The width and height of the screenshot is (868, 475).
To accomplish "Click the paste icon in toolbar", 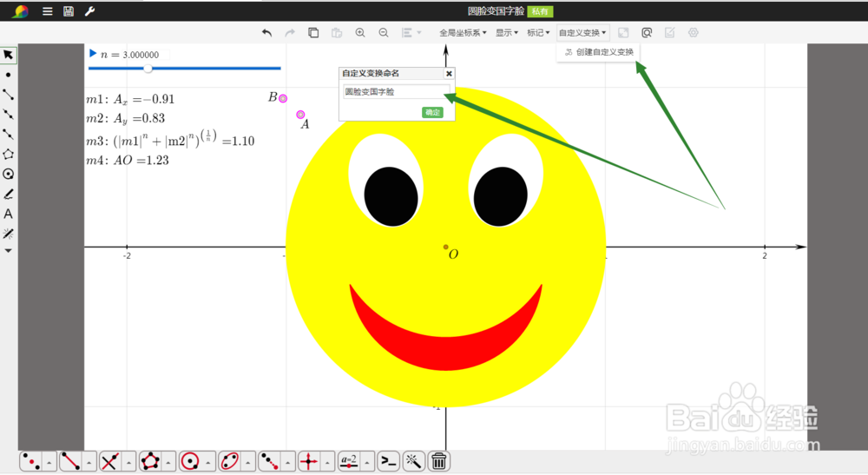I will pyautogui.click(x=337, y=33).
